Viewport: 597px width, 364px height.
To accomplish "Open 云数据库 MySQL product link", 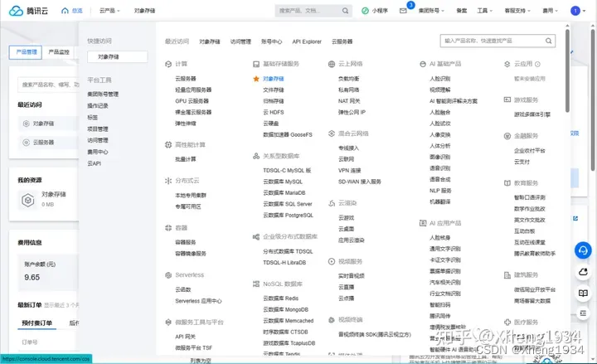I will [x=283, y=182].
